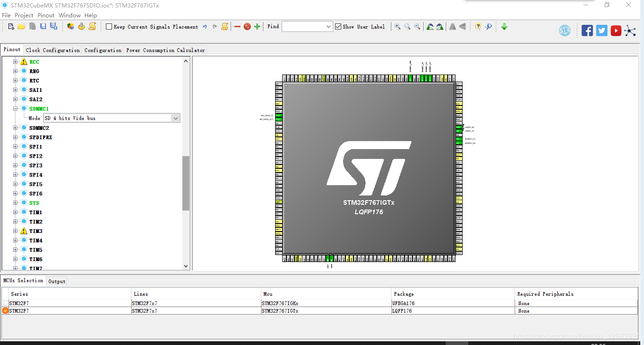Click the Required Peripherals column header
This screenshot has height=345, width=644.
point(576,294)
